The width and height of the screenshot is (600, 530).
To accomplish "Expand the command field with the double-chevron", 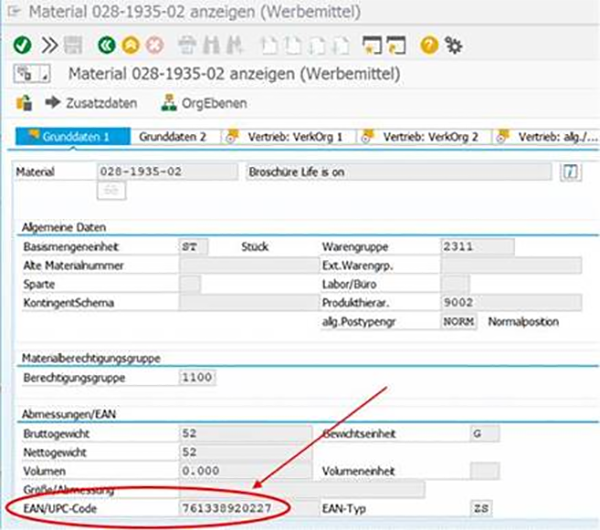I will click(x=49, y=45).
